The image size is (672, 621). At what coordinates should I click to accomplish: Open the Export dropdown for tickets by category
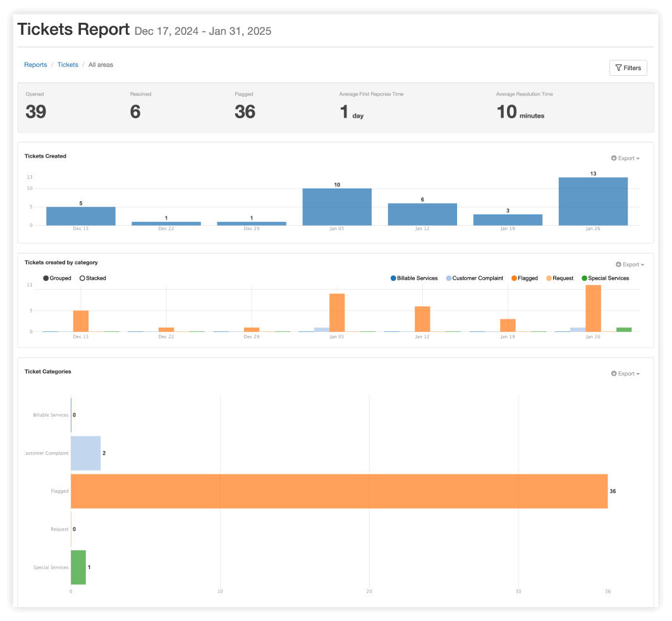[x=628, y=264]
